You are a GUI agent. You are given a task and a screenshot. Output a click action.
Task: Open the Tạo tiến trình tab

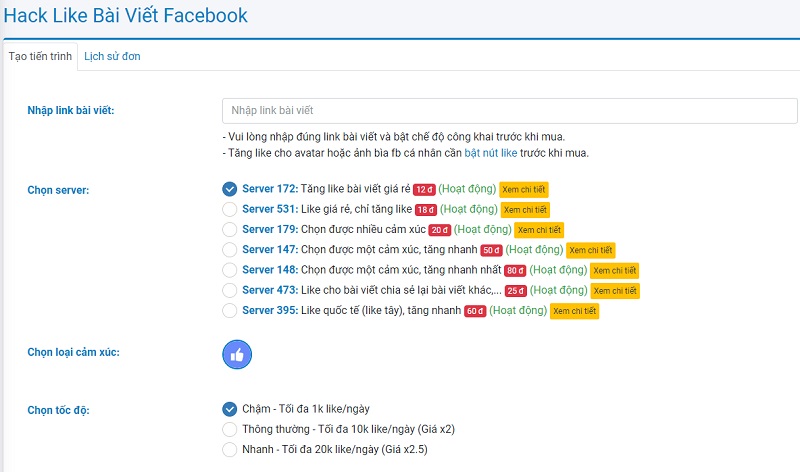[x=40, y=56]
